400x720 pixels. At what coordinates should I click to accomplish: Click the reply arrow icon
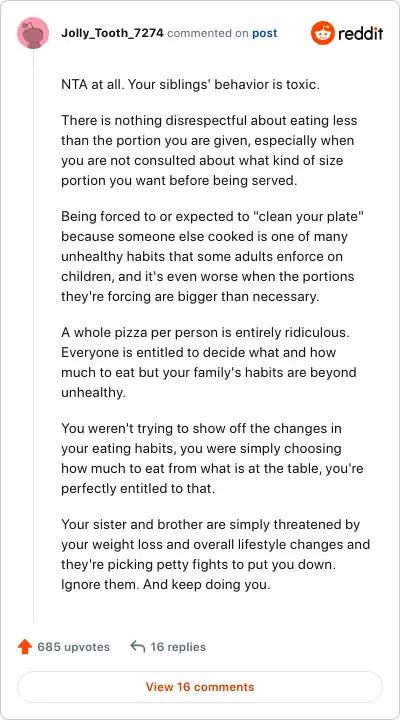[x=137, y=647]
